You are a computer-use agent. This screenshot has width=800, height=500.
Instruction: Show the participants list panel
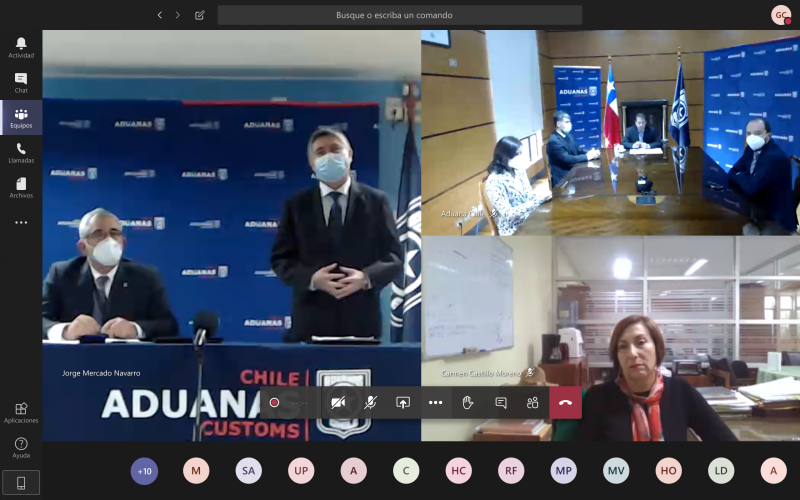(x=533, y=403)
